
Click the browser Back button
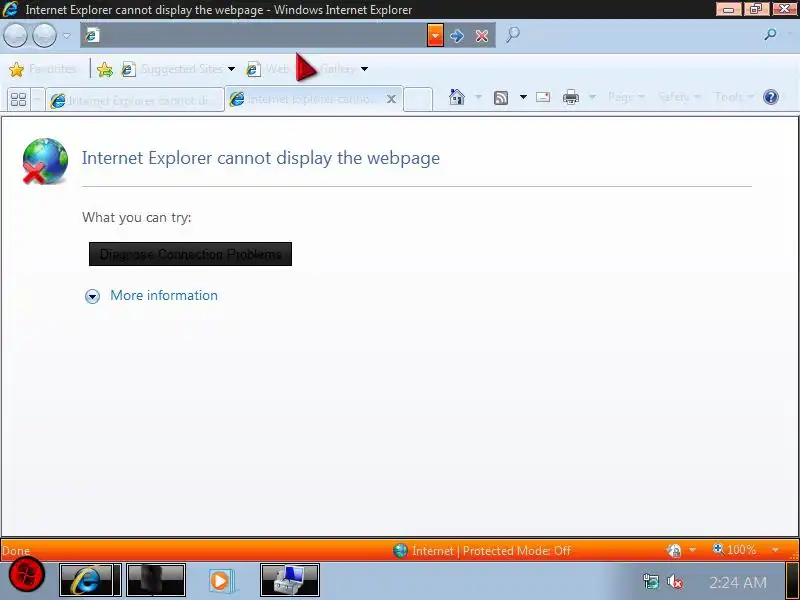[15, 36]
